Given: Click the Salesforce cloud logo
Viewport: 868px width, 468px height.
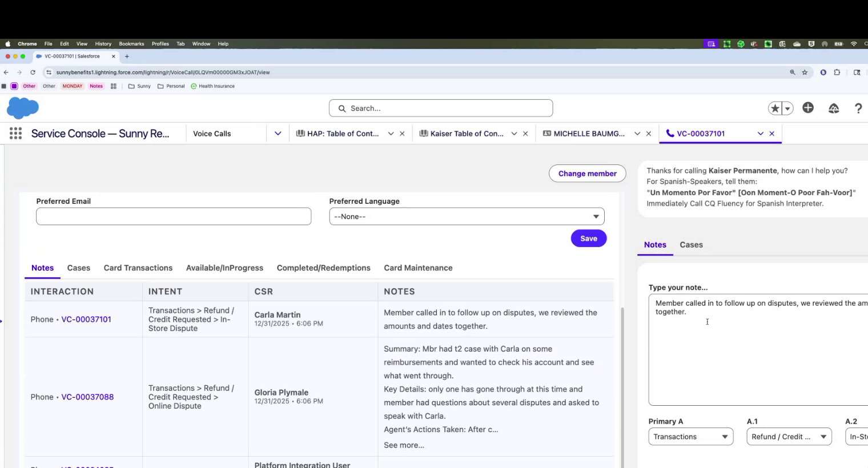Looking at the screenshot, I should click(x=23, y=108).
